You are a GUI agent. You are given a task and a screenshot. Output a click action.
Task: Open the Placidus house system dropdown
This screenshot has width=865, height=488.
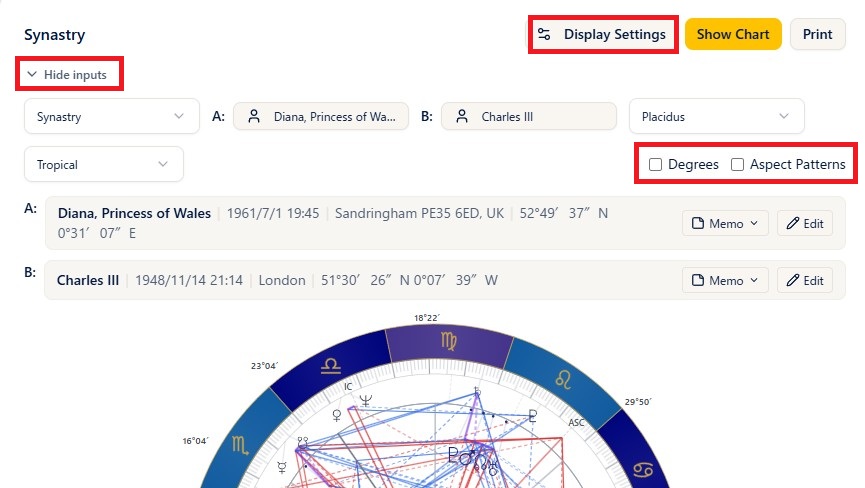(716, 116)
